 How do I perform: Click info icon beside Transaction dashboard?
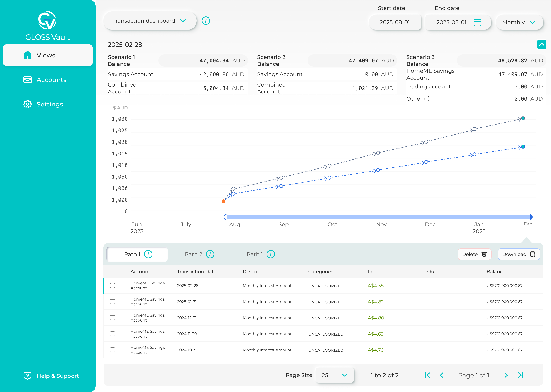(x=206, y=21)
